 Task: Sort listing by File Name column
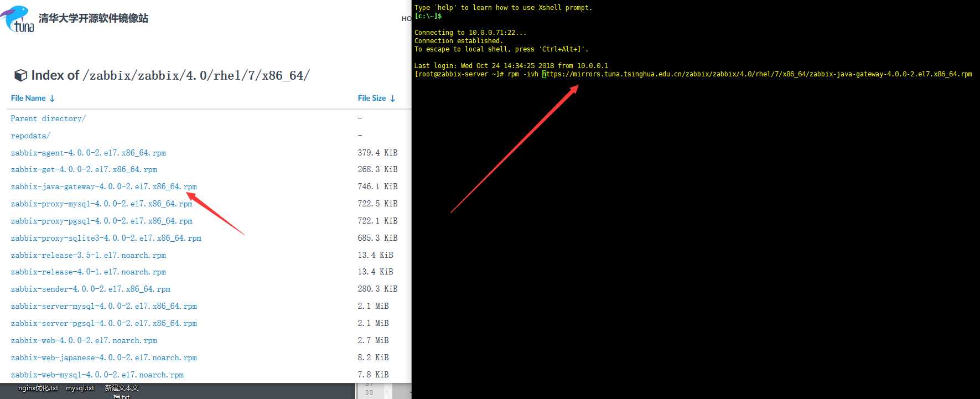click(33, 99)
